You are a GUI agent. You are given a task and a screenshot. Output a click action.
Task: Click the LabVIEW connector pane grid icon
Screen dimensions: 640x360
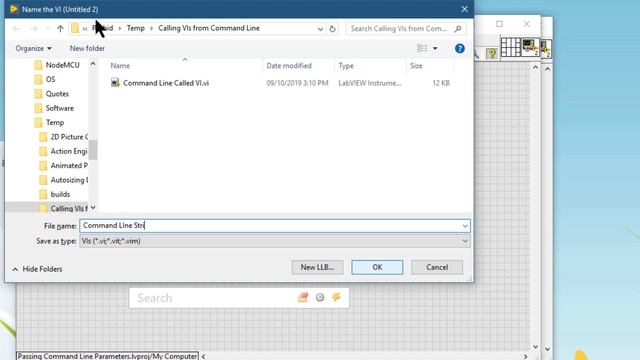(510, 47)
